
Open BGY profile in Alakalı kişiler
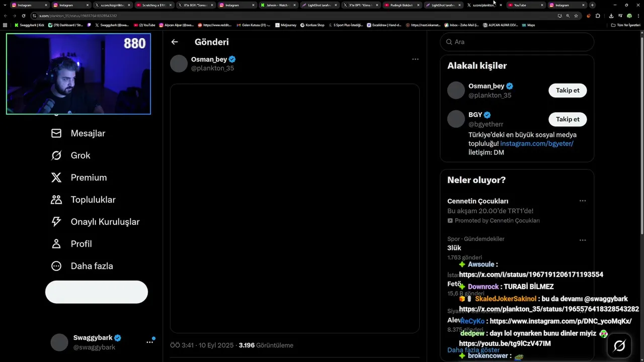475,115
